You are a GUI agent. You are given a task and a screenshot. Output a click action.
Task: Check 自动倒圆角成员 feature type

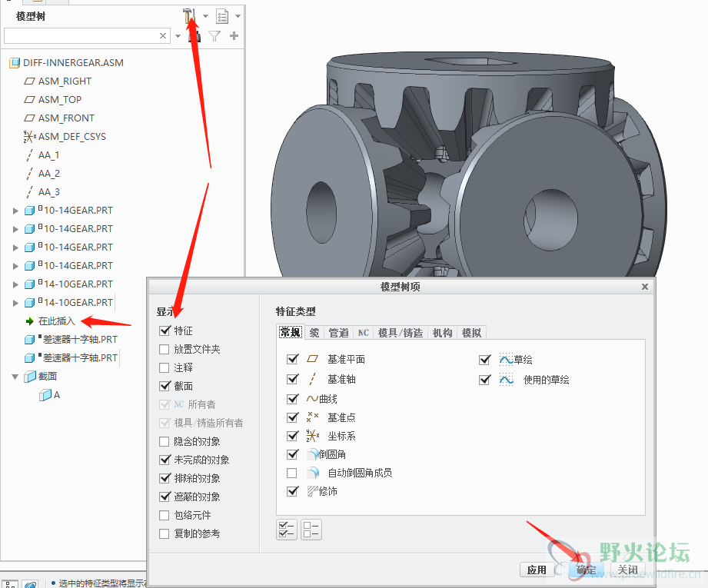click(293, 473)
